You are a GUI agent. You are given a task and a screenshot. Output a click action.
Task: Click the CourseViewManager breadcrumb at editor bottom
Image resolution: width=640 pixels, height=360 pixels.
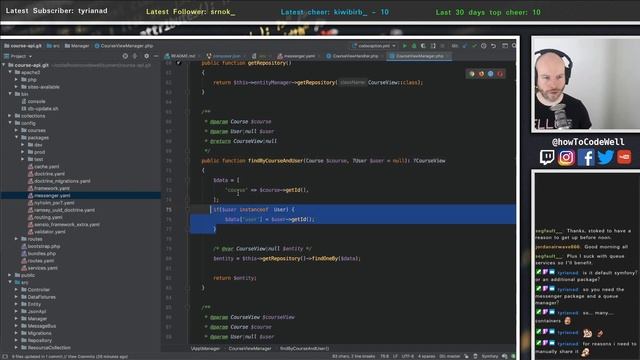(x=250, y=349)
